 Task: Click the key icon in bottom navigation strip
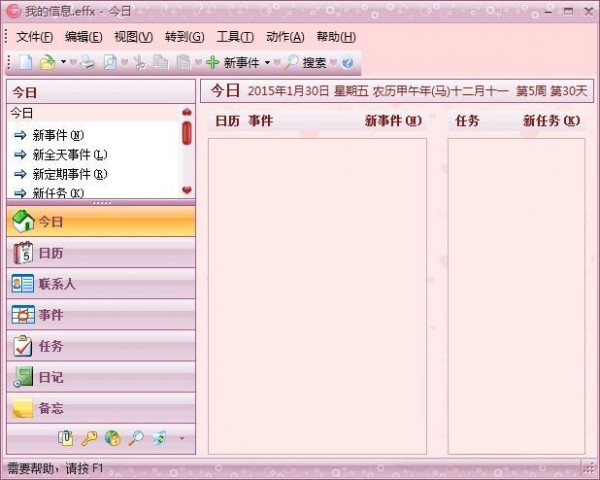click(x=89, y=438)
